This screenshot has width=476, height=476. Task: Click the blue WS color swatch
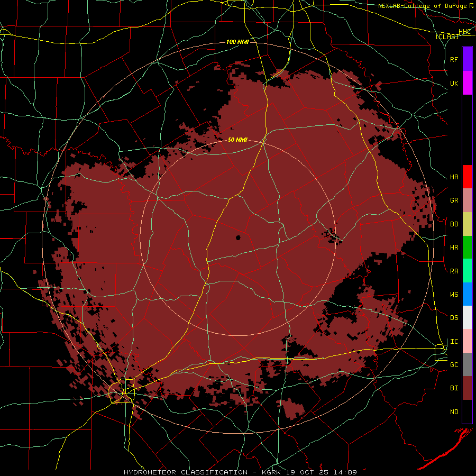467,294
